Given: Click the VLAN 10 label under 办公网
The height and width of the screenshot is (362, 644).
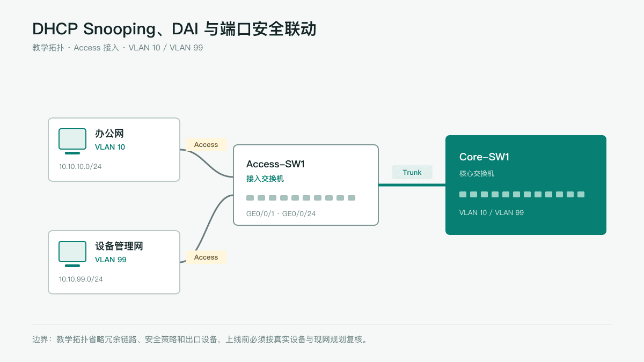Looking at the screenshot, I should [110, 147].
